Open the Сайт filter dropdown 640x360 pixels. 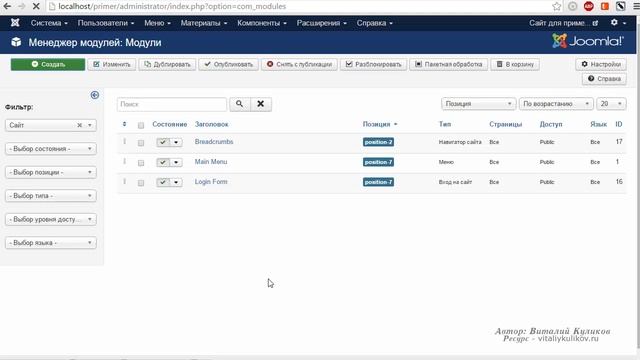[51, 125]
